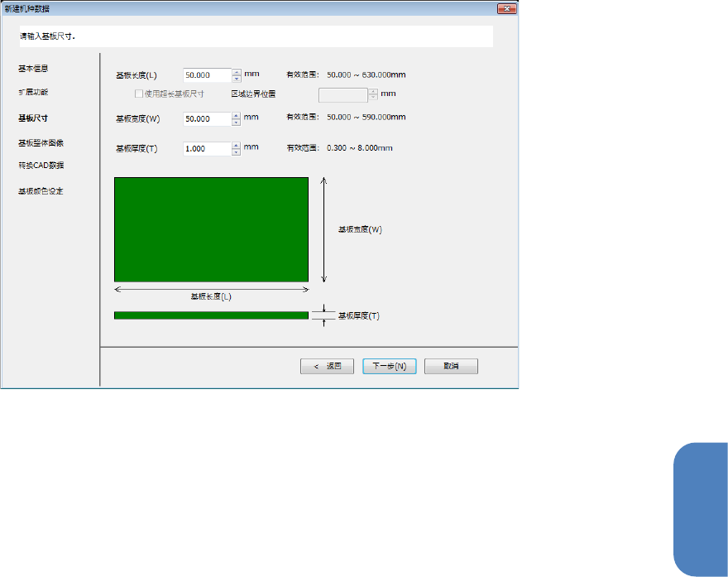This screenshot has width=728, height=577.
Task: Click the 返回 back button
Action: tap(327, 366)
